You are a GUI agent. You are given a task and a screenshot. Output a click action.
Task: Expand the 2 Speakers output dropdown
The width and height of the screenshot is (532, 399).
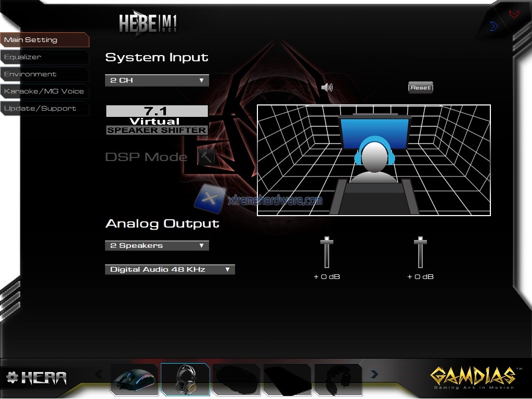coord(157,246)
